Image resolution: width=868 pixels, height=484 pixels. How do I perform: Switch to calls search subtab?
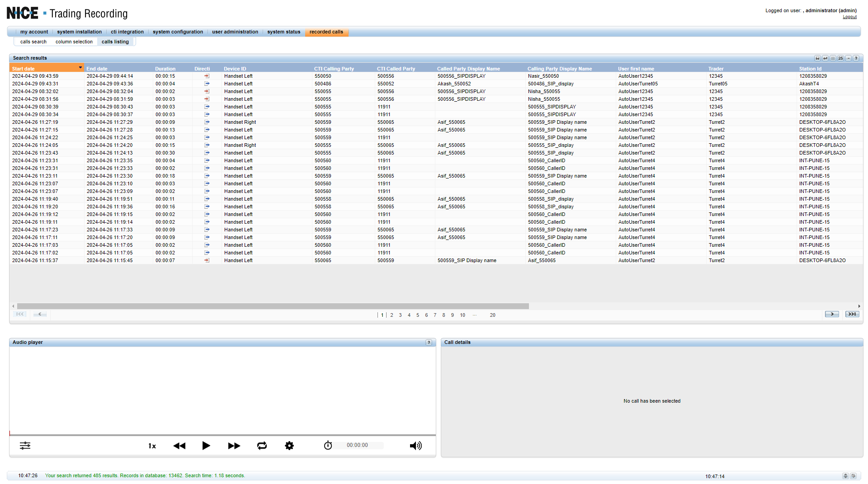(33, 42)
